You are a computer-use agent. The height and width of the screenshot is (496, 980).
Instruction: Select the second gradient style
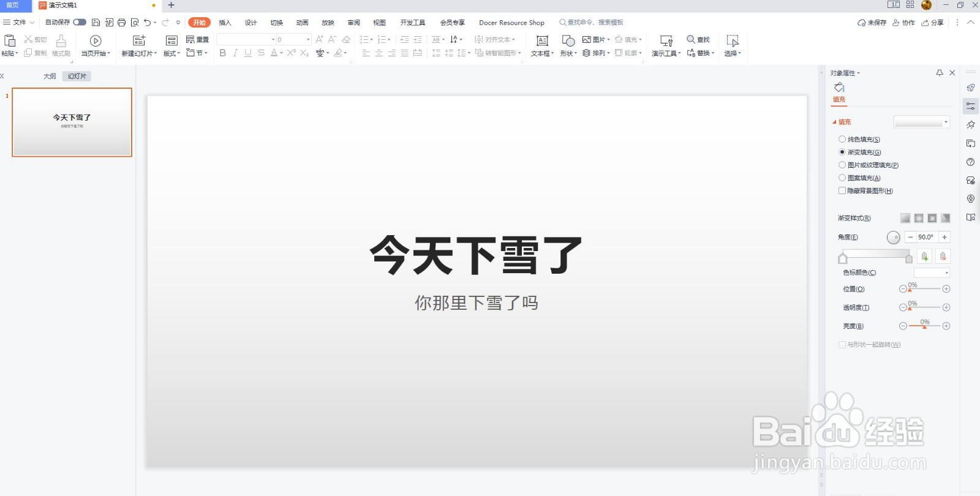pyautogui.click(x=919, y=218)
